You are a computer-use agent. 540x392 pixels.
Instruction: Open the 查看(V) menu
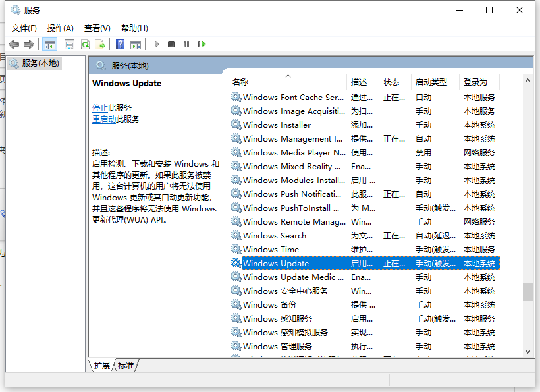point(97,28)
